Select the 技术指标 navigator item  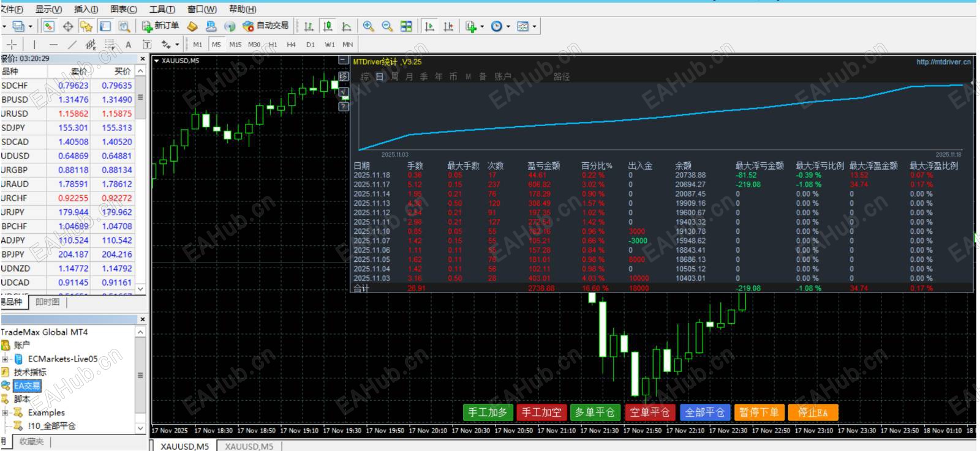30,372
